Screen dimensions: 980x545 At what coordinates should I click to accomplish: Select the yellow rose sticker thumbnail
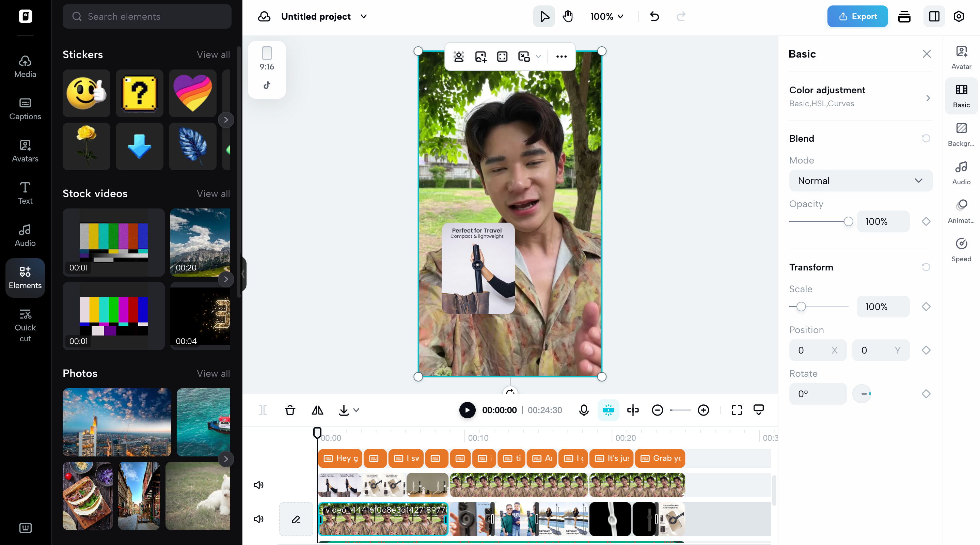click(x=86, y=146)
